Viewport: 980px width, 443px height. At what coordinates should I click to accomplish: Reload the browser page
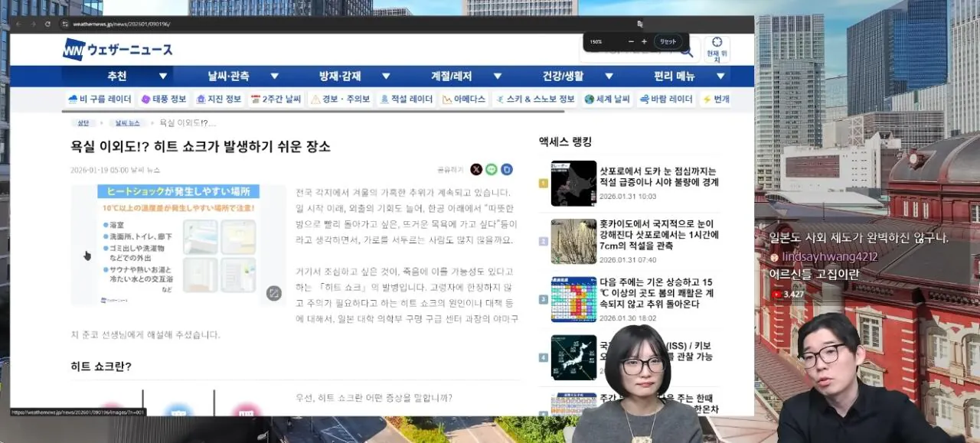[x=47, y=24]
